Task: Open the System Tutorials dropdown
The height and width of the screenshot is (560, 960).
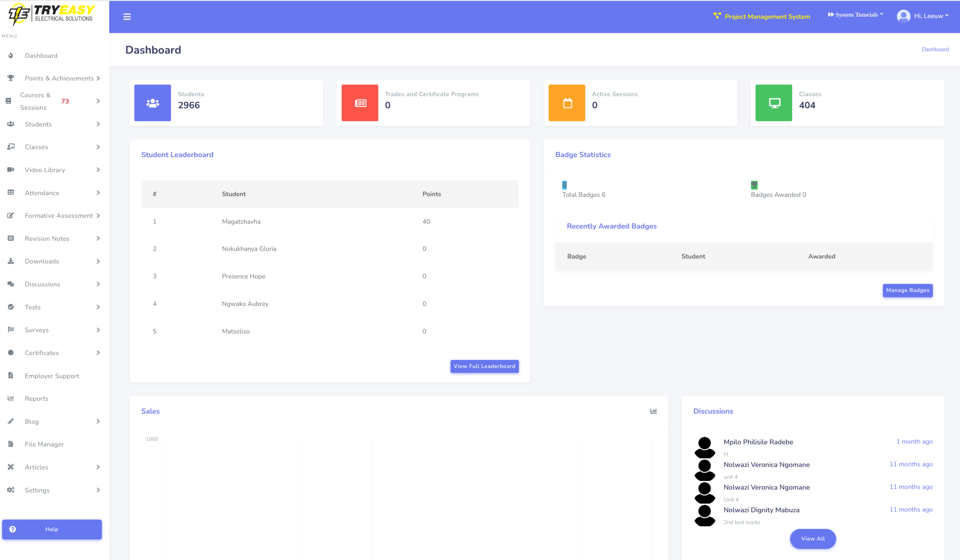Action: tap(855, 15)
